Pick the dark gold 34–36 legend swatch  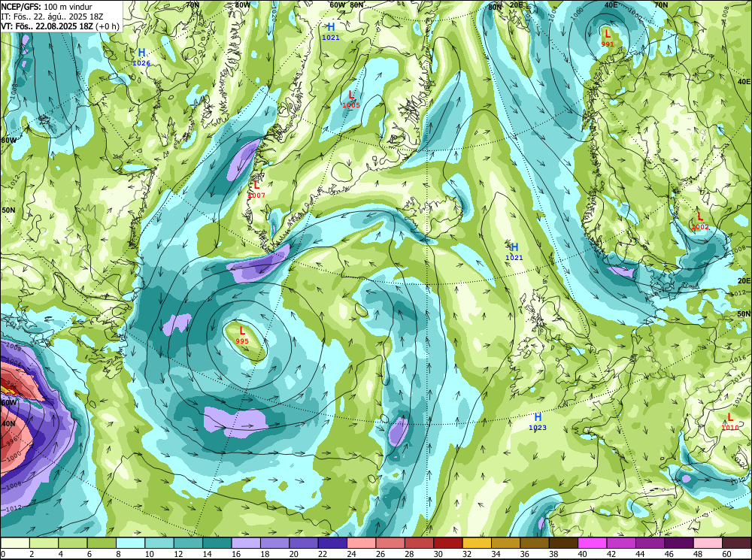pyautogui.click(x=505, y=543)
